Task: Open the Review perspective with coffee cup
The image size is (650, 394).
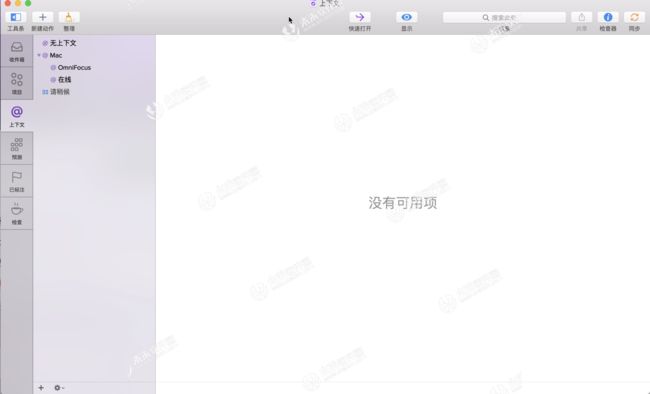Action: tap(17, 214)
